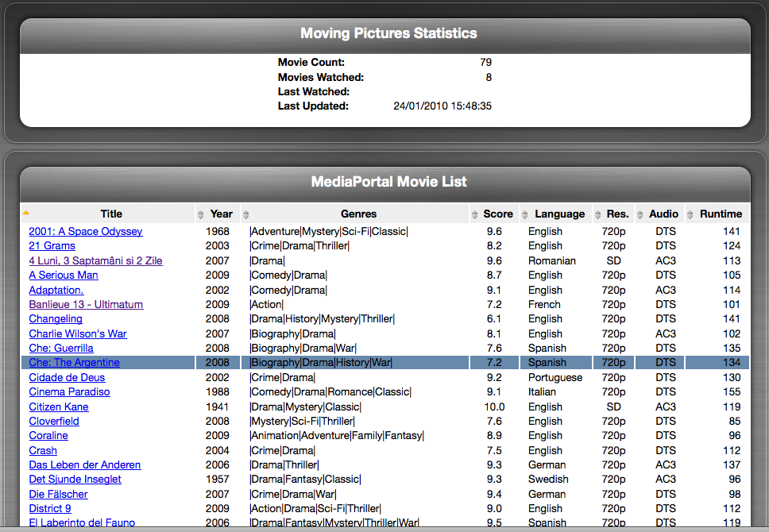This screenshot has height=532, width=769.
Task: Click the MediaPortal Movie List panel title
Action: click(x=388, y=182)
